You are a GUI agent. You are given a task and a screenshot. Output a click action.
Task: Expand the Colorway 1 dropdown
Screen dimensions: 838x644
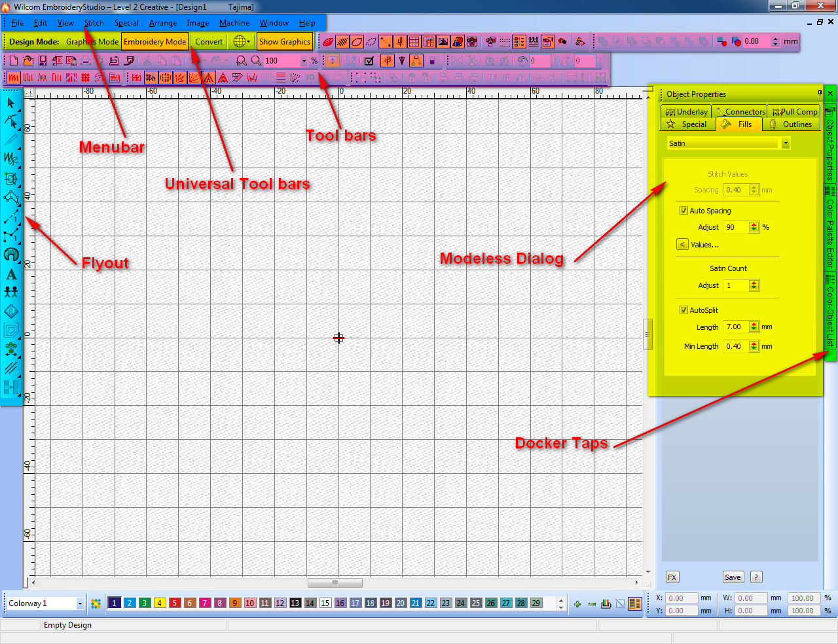pyautogui.click(x=80, y=603)
